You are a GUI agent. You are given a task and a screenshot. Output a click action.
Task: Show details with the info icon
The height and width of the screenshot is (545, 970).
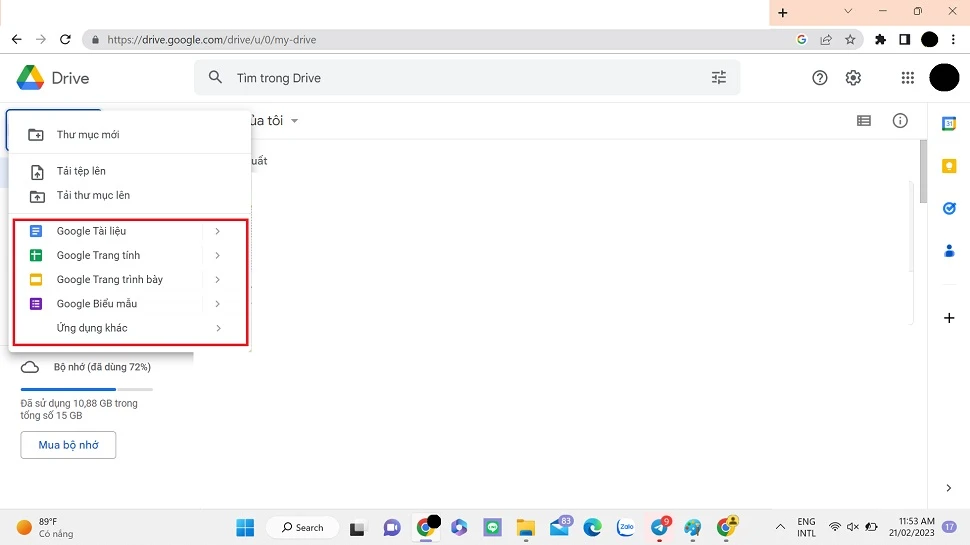pyautogui.click(x=900, y=121)
